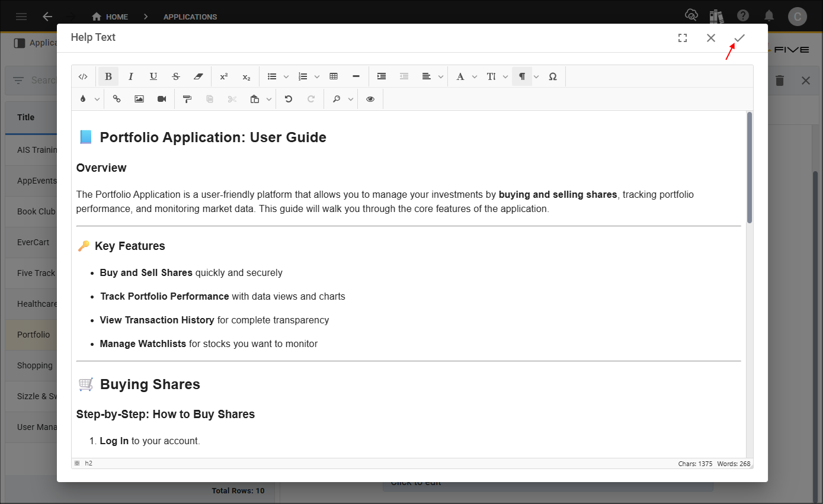Image resolution: width=823 pixels, height=504 pixels.
Task: Insert a video with camera icon
Action: [x=162, y=99]
